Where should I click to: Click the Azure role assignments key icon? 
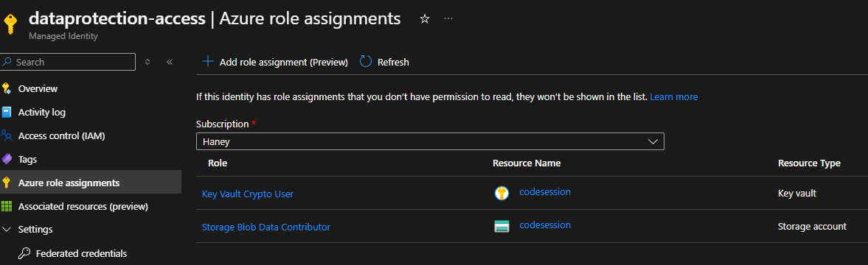click(7, 183)
